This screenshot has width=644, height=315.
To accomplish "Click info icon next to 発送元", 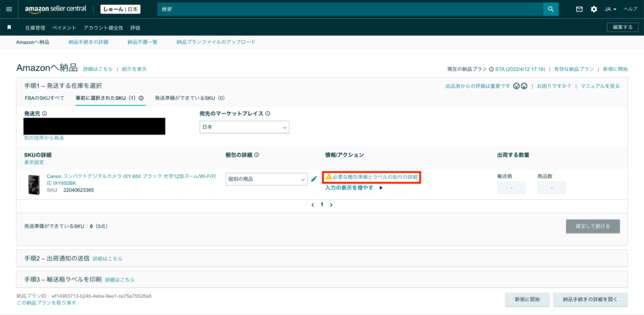I will (45, 114).
